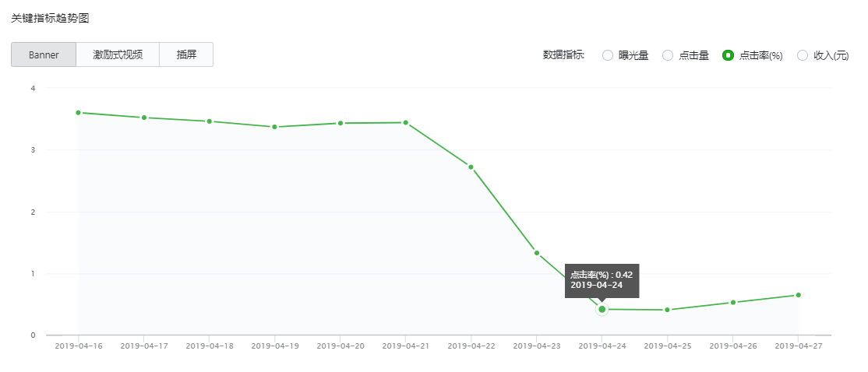
Task: Click the highlighted 2019-04-24 data point
Action: click(x=602, y=309)
